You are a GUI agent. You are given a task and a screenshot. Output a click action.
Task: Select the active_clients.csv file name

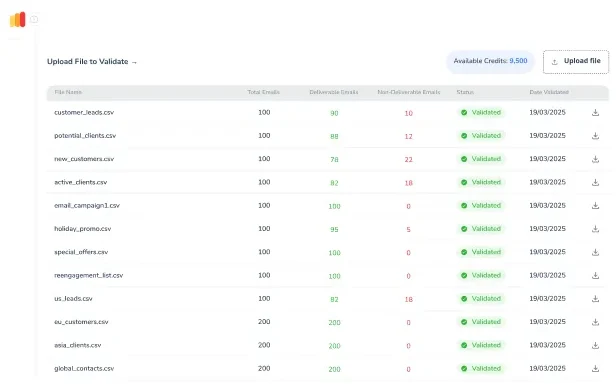pyautogui.click(x=81, y=182)
